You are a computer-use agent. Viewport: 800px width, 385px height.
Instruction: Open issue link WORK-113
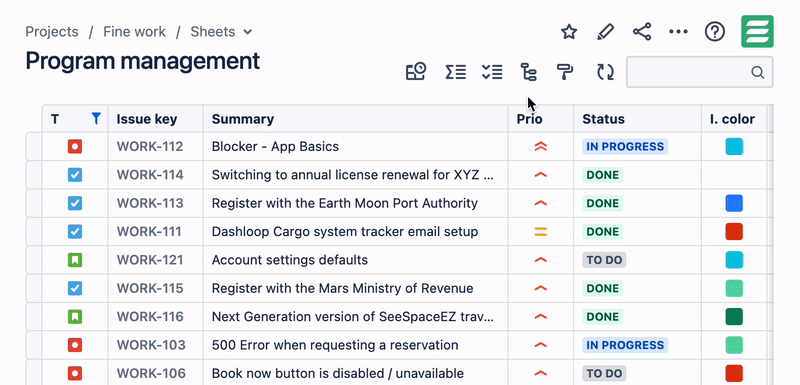[150, 203]
